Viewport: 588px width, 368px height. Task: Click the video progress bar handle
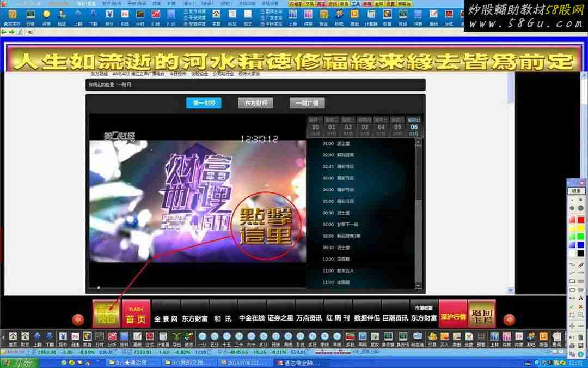click(x=99, y=288)
